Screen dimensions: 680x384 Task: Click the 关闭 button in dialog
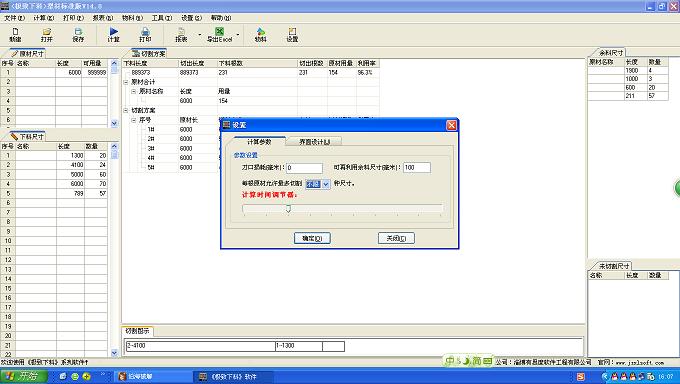coord(396,238)
